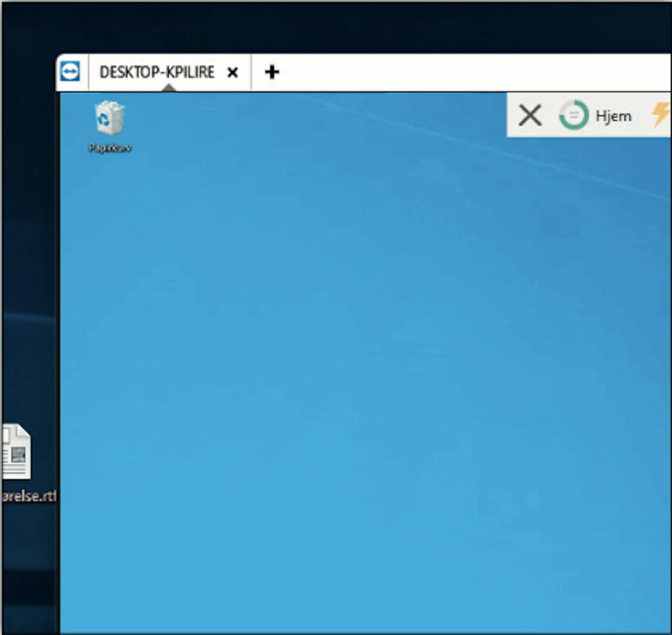Click empty tab bar right of plus
The height and width of the screenshot is (635, 672).
click(x=448, y=72)
